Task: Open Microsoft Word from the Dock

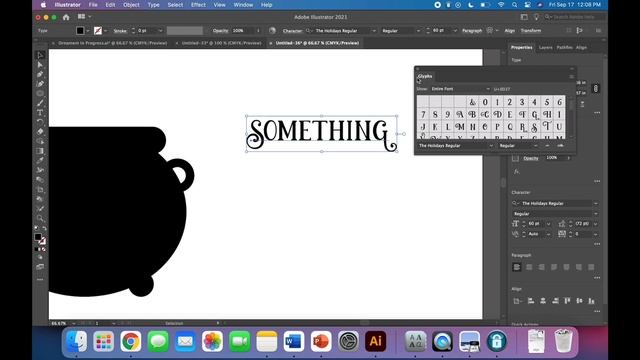Action: (x=293, y=341)
